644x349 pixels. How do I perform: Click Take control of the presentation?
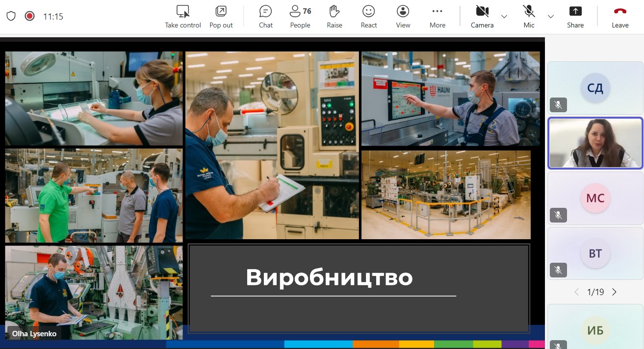click(x=183, y=17)
